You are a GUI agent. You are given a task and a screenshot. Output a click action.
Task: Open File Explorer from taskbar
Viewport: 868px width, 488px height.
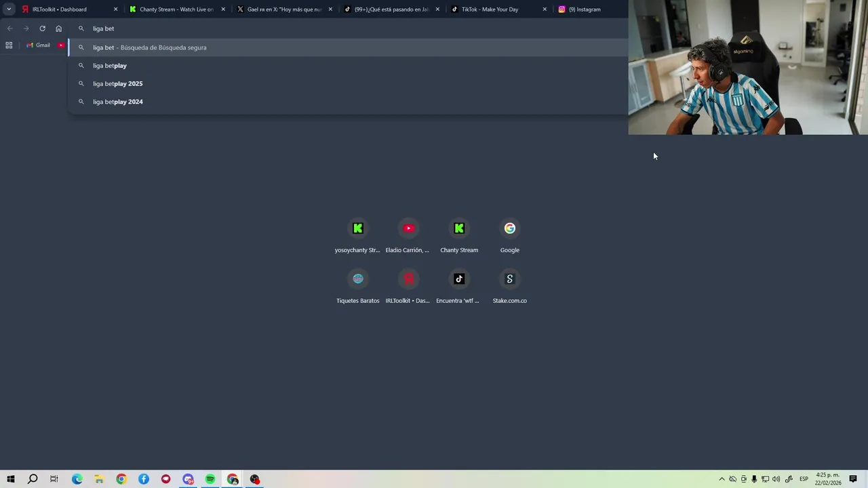coord(99,479)
